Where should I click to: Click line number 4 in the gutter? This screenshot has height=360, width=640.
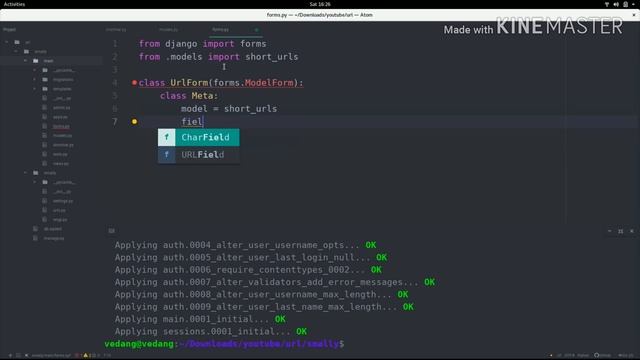[115, 83]
